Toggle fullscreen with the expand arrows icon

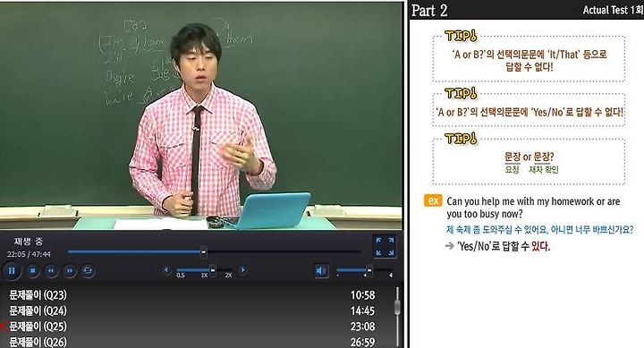[x=385, y=247]
